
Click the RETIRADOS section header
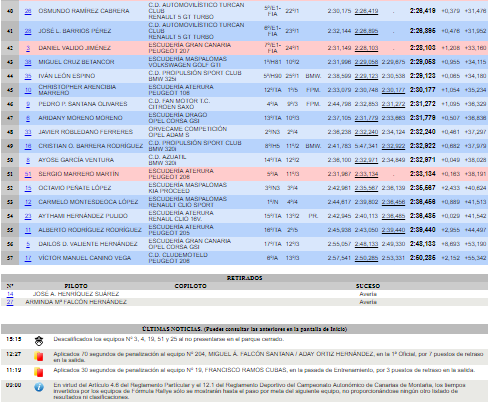point(244,278)
